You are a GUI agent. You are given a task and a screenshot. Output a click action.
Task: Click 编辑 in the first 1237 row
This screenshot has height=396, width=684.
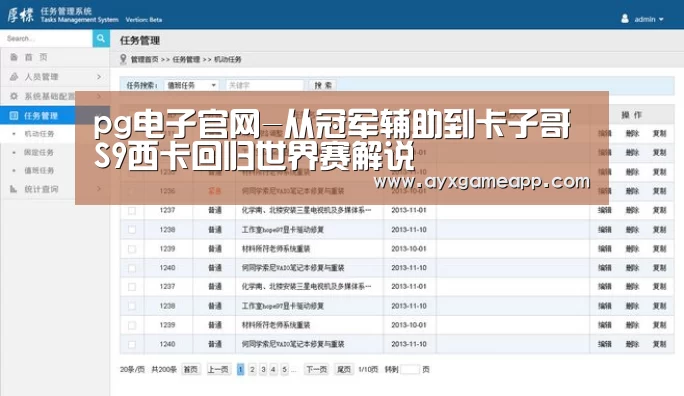pyautogui.click(x=605, y=210)
